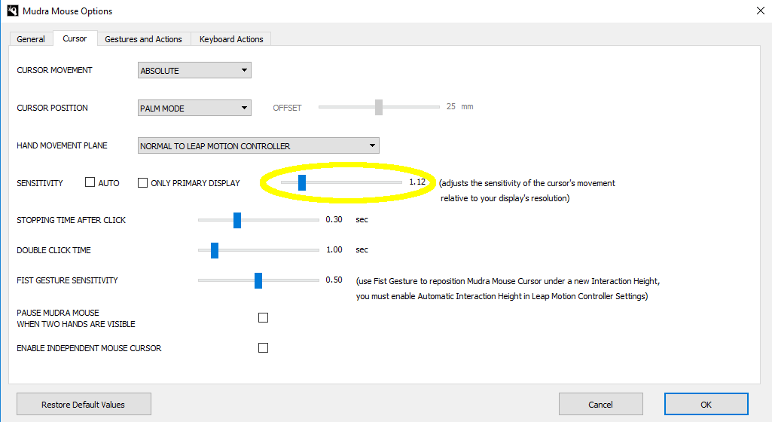Click the sensitivity value 1.12
Image resolution: width=772 pixels, height=422 pixels.
pos(417,182)
